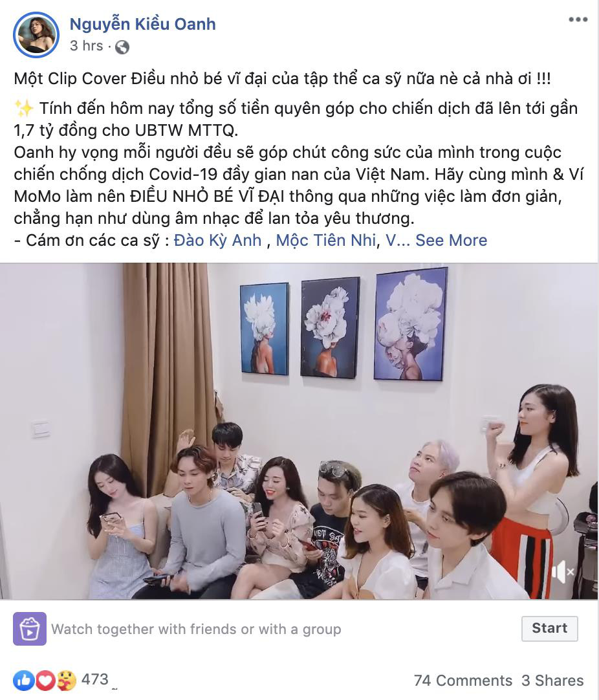Open the three-dot post options menu
Viewport: 599px width, 700px height.
coord(578,19)
